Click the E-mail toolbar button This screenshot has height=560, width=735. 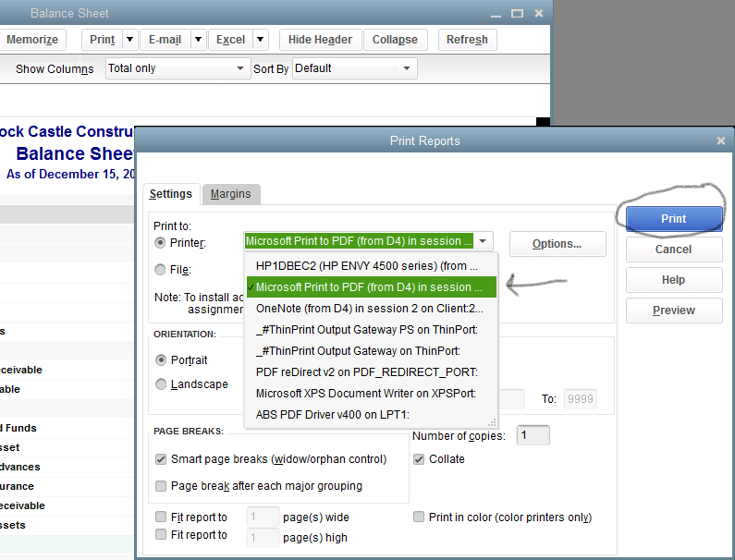coord(165,40)
